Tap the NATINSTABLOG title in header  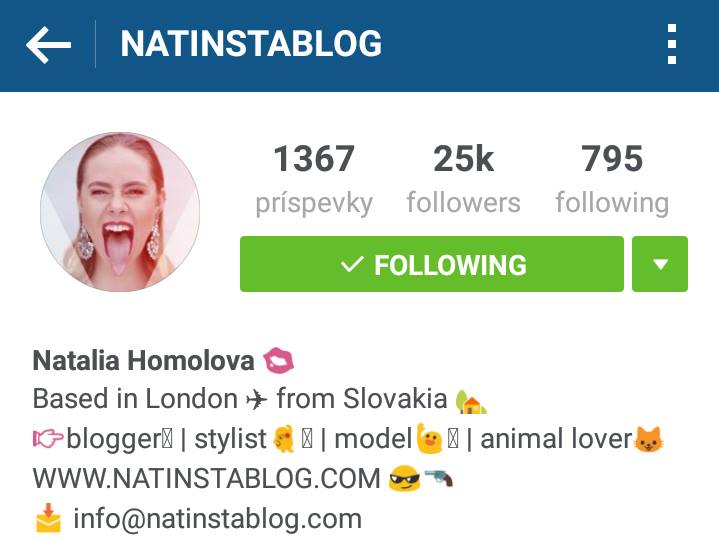(251, 44)
